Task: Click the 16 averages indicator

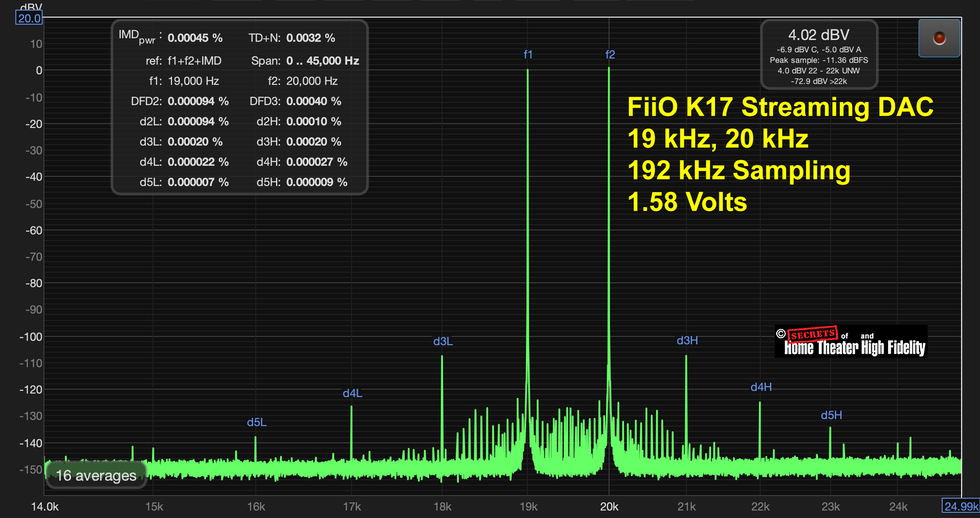Action: 96,475
